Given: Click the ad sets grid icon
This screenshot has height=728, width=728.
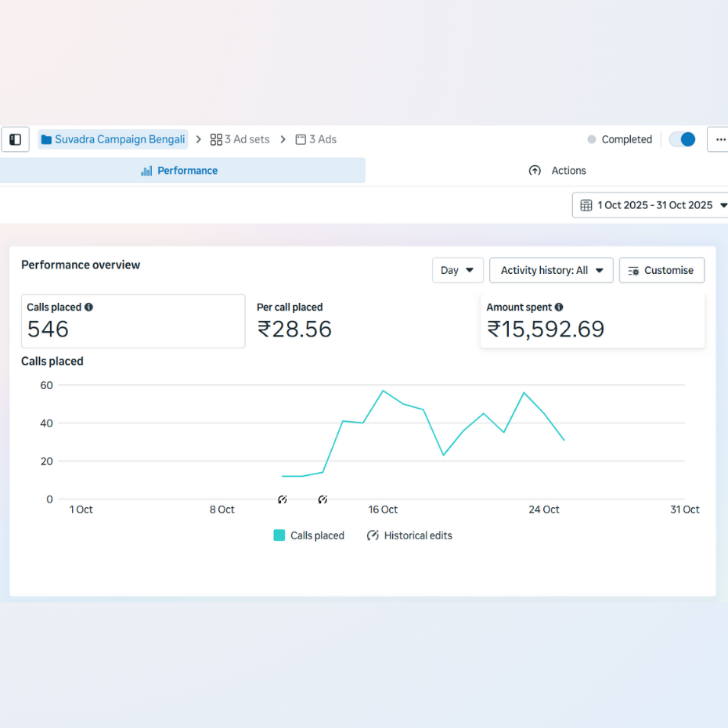Looking at the screenshot, I should pyautogui.click(x=216, y=140).
